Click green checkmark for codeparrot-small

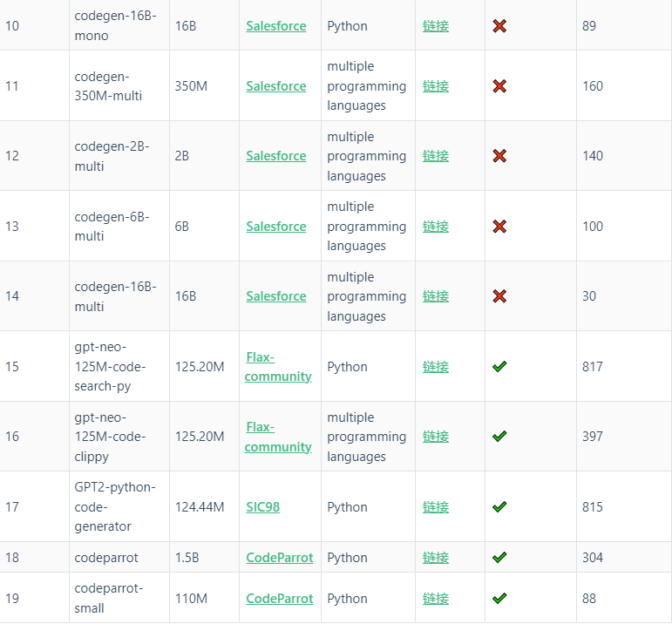click(x=499, y=598)
